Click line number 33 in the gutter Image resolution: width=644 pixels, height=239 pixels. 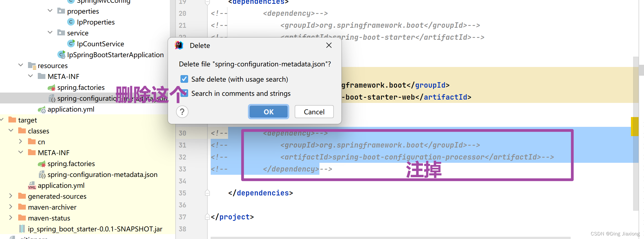pyautogui.click(x=182, y=169)
